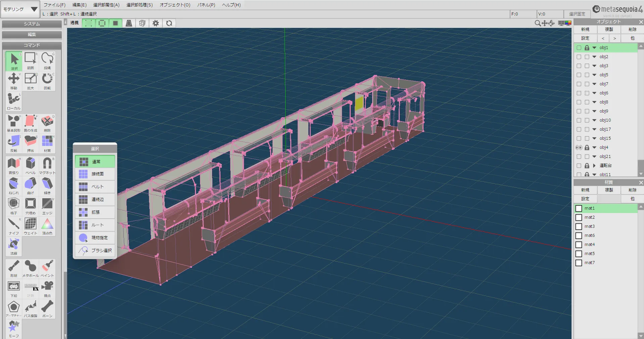Click the mat3 color swatch
Screen dimensions: 644x339
point(579,226)
